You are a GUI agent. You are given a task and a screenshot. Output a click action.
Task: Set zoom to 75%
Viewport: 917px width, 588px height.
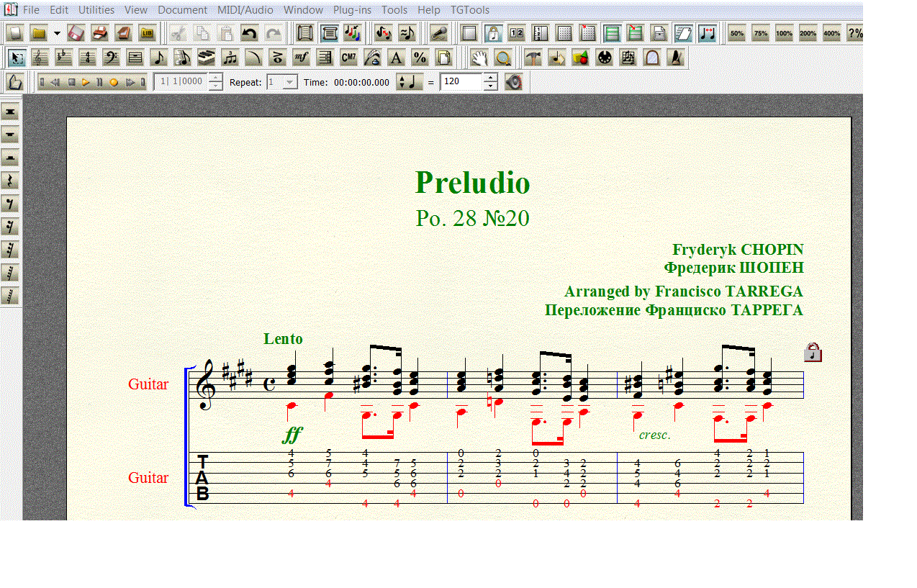[x=761, y=33]
